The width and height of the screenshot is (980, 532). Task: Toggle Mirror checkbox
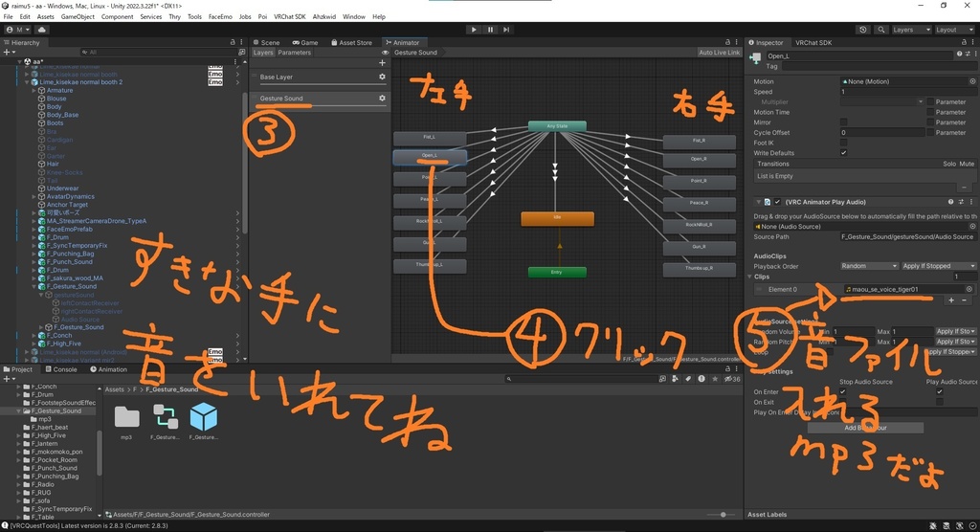844,122
